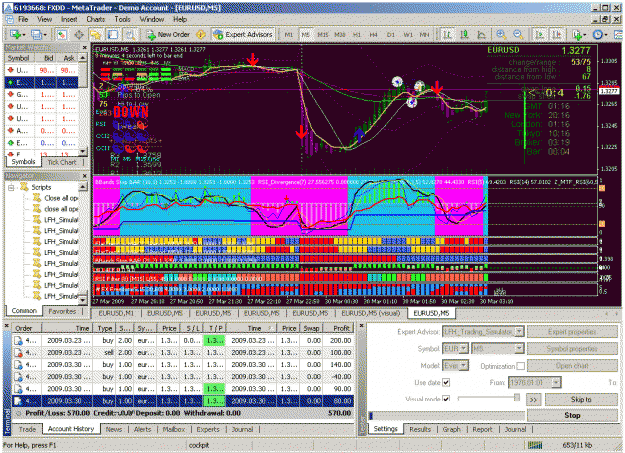Switch to Tick Chart tab in Market Watch
This screenshot has height=453, width=625.
point(62,162)
